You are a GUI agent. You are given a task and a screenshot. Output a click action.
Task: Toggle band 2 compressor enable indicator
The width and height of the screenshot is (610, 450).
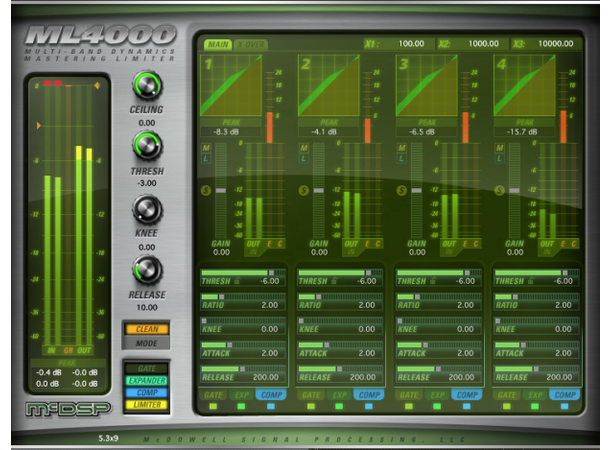coord(369,406)
